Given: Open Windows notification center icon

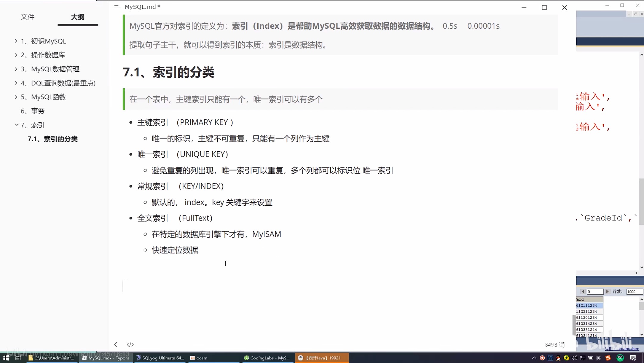Looking at the screenshot, I should pyautogui.click(x=633, y=358).
